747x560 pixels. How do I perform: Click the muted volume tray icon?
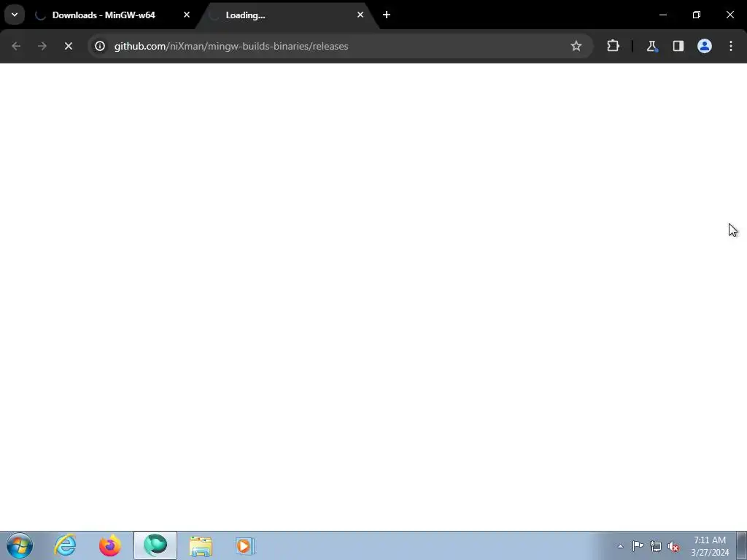673,546
